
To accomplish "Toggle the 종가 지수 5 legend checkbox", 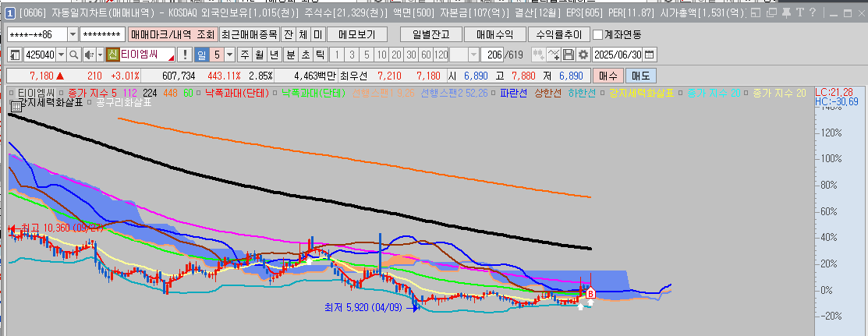I will [62, 93].
